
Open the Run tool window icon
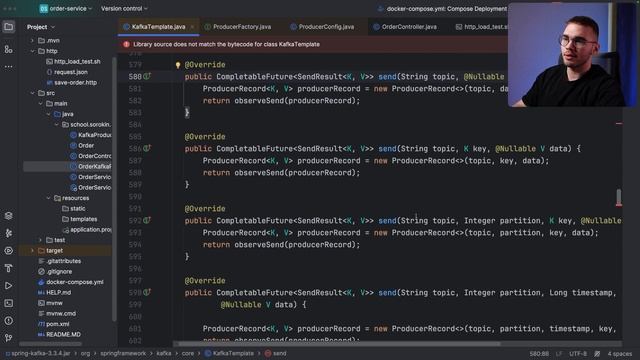[x=9, y=286]
